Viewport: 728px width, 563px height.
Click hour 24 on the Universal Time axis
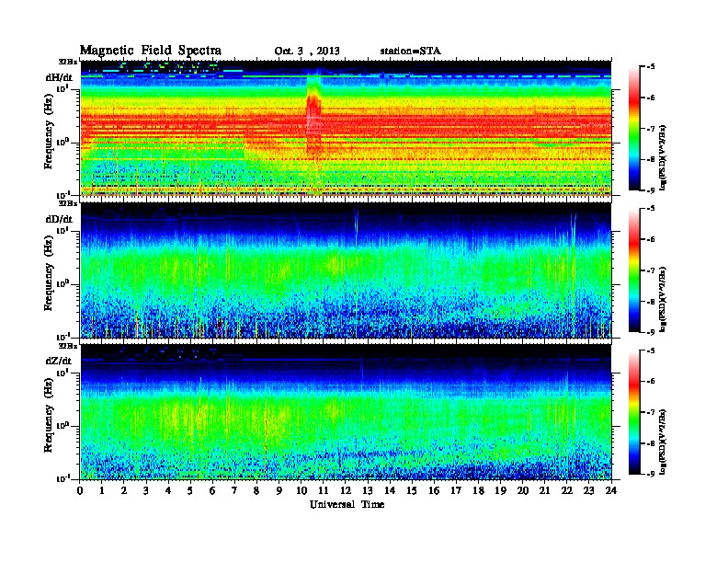click(611, 491)
